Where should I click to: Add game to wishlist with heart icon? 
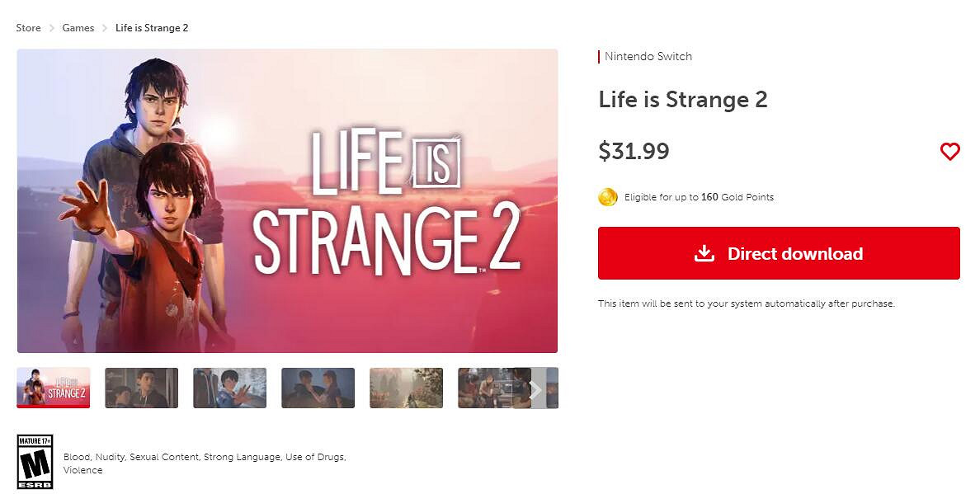(x=949, y=152)
